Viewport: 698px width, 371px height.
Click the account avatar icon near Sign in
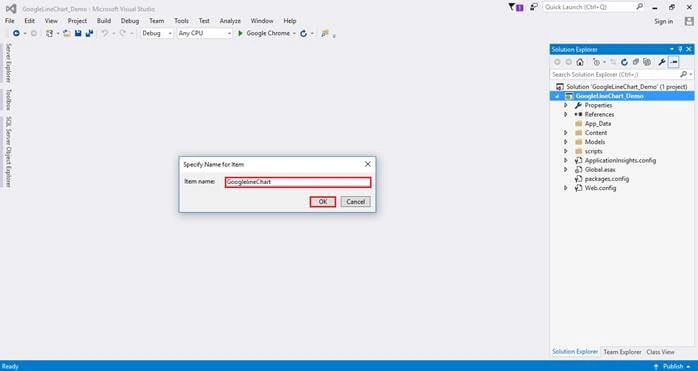[689, 21]
